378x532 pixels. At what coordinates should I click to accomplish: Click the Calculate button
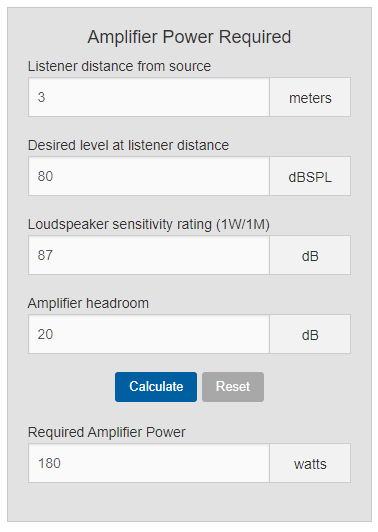(x=156, y=387)
